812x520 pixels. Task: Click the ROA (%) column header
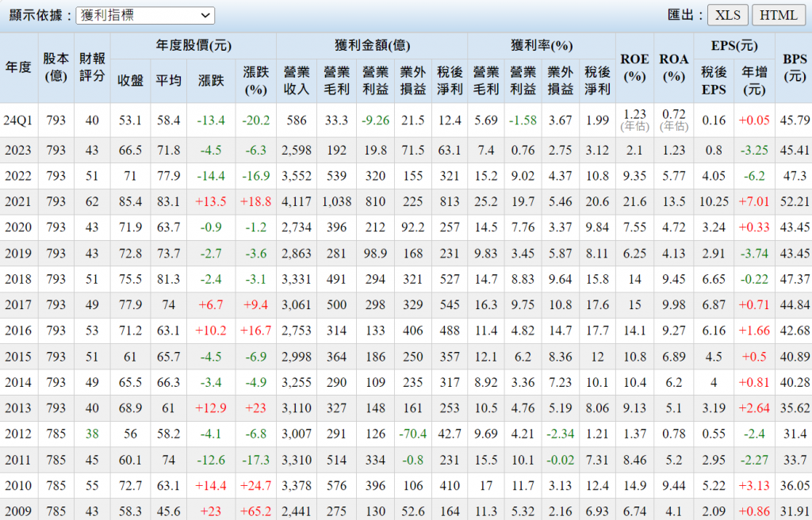(674, 67)
